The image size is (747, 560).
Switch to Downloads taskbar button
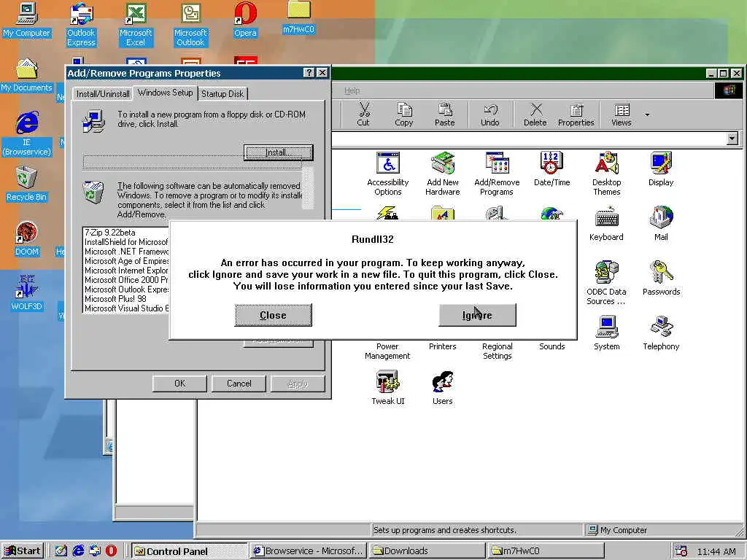pyautogui.click(x=427, y=551)
